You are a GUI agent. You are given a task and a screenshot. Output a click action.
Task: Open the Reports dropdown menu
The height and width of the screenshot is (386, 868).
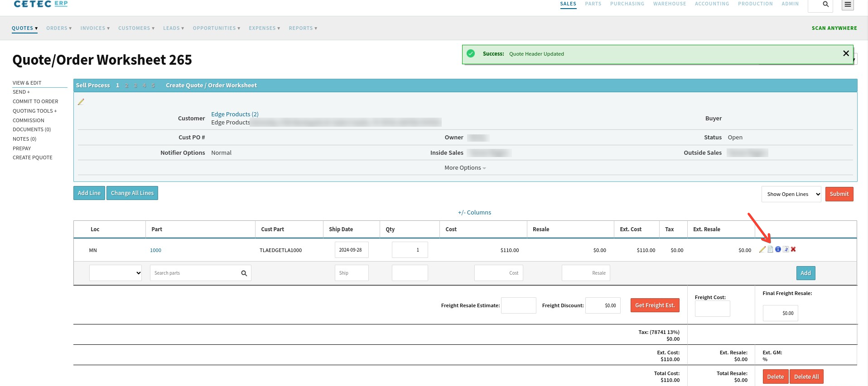point(303,28)
